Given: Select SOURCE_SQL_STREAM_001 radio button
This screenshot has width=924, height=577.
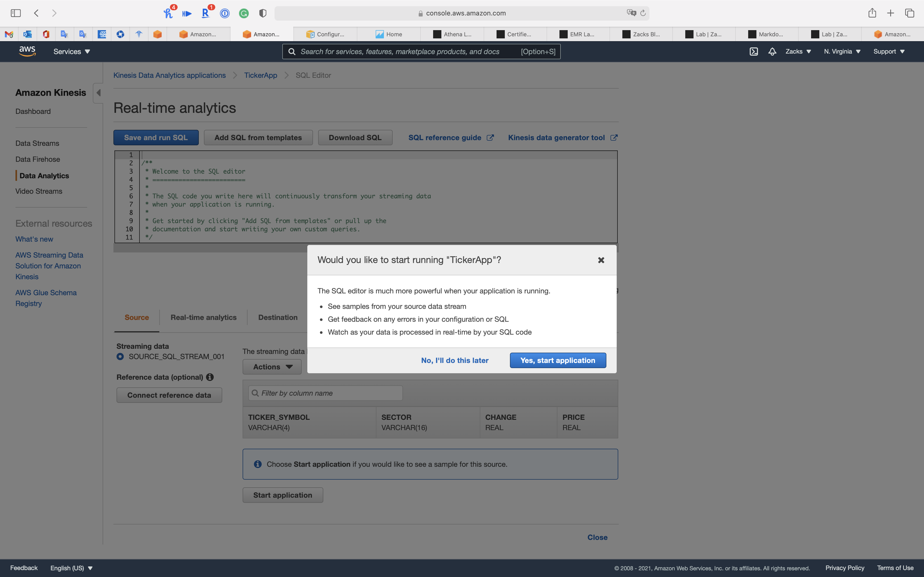Looking at the screenshot, I should (x=120, y=357).
